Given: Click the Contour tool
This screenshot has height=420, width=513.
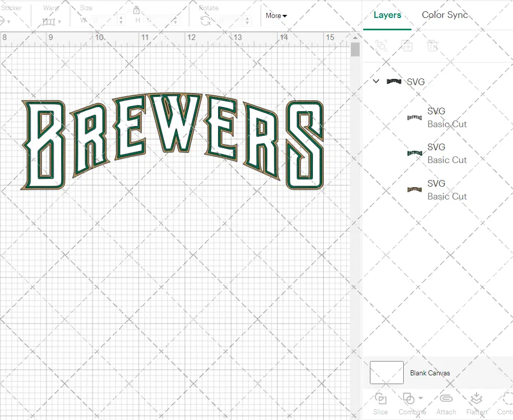Looking at the screenshot, I should [x=505, y=404].
